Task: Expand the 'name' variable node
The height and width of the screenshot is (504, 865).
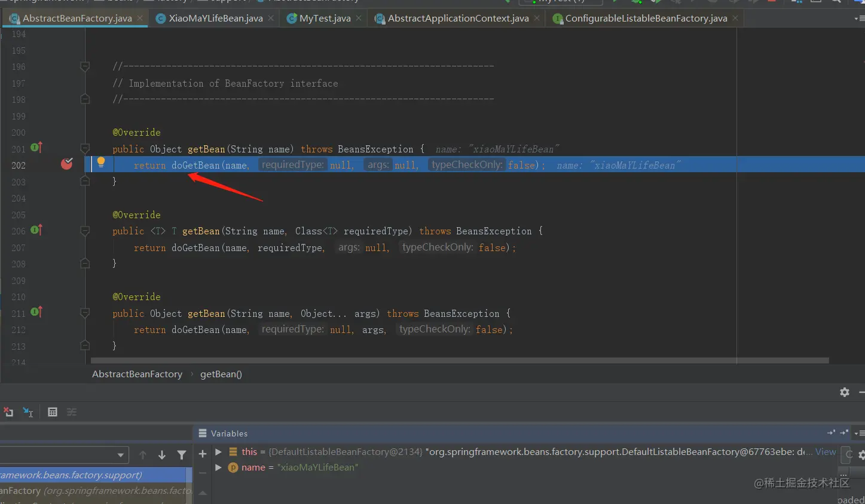Action: coord(218,468)
